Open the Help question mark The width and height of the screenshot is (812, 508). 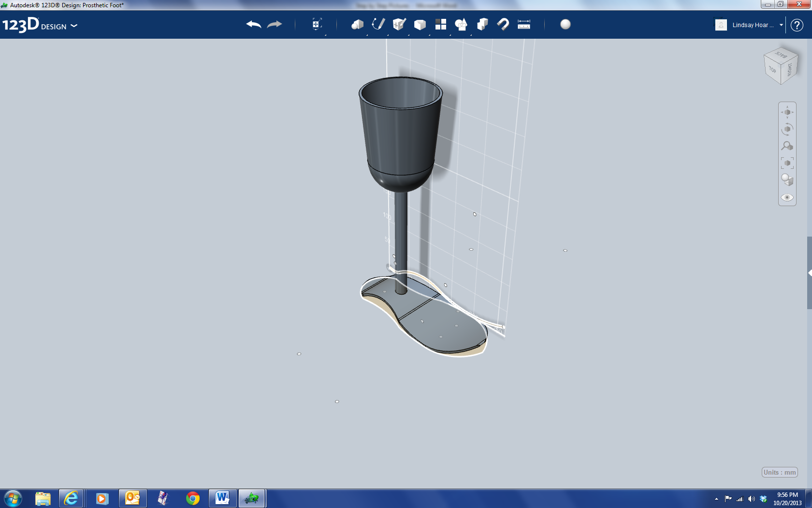(x=797, y=25)
